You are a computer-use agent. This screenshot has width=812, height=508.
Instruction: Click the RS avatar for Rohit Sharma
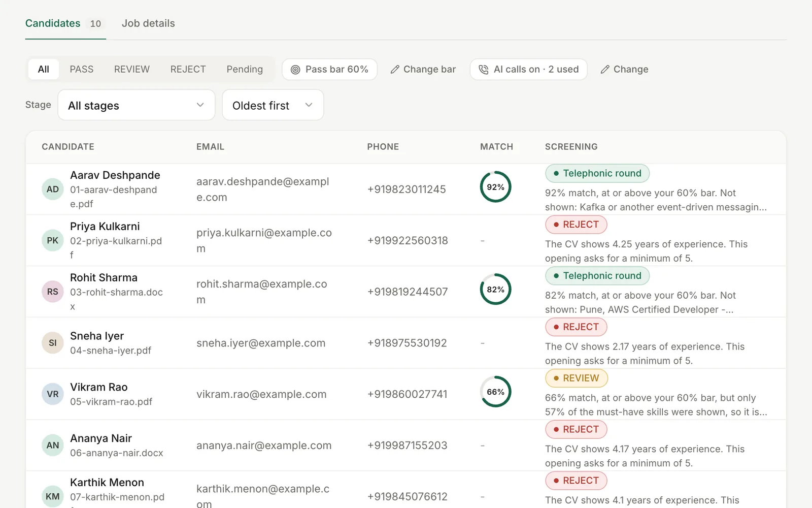tap(53, 292)
